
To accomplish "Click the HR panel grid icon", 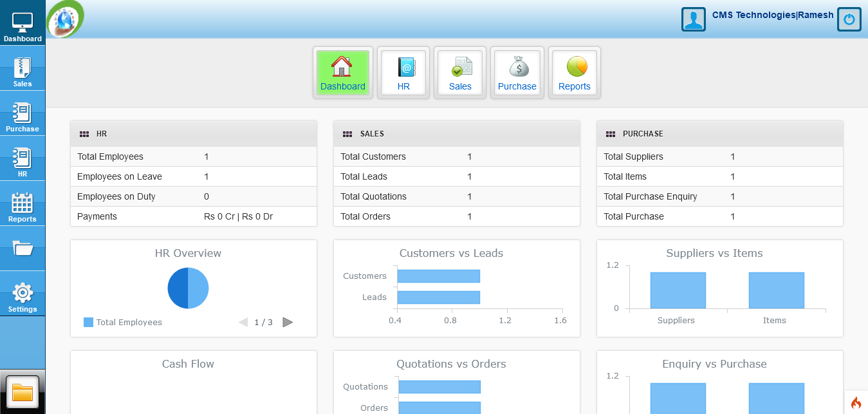I will 84,134.
